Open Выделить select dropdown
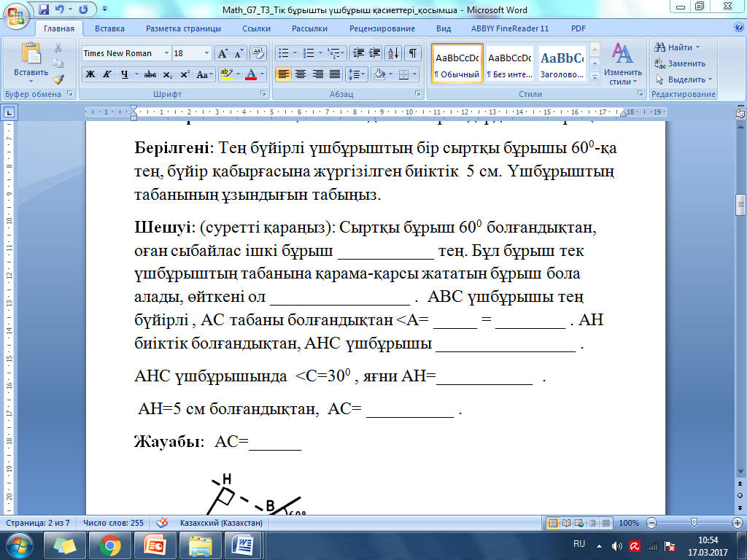The width and height of the screenshot is (747, 560). (x=683, y=79)
